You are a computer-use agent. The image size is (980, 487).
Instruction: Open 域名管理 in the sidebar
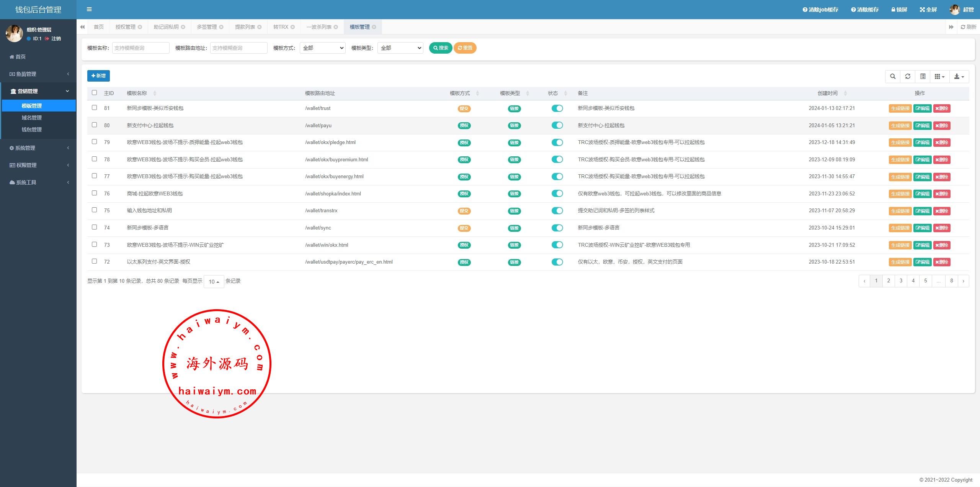coord(32,118)
